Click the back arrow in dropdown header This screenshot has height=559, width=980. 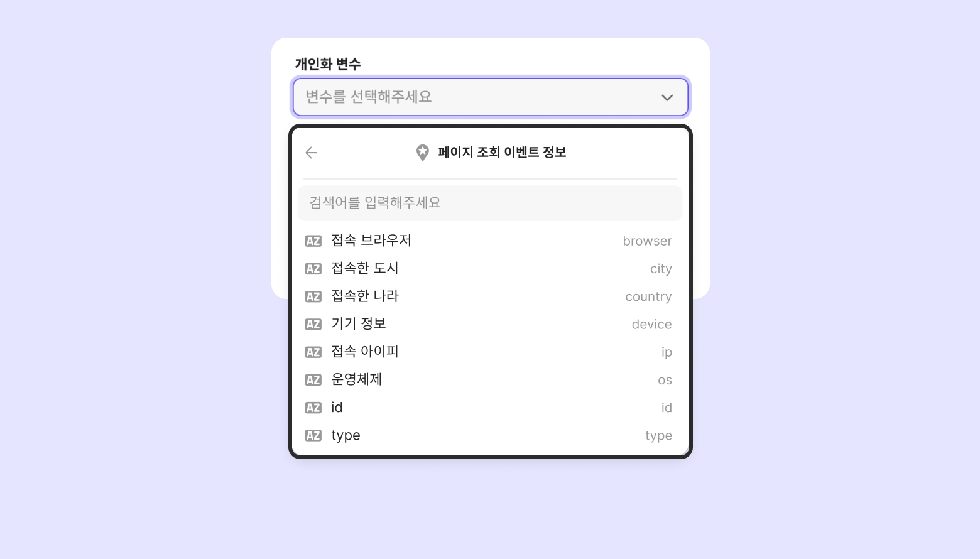pos(311,153)
